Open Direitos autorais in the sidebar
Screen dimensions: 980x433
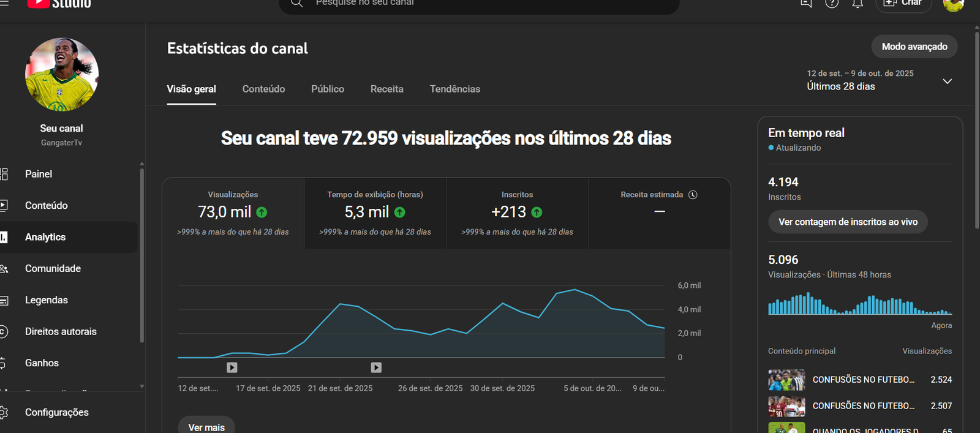pos(61,331)
